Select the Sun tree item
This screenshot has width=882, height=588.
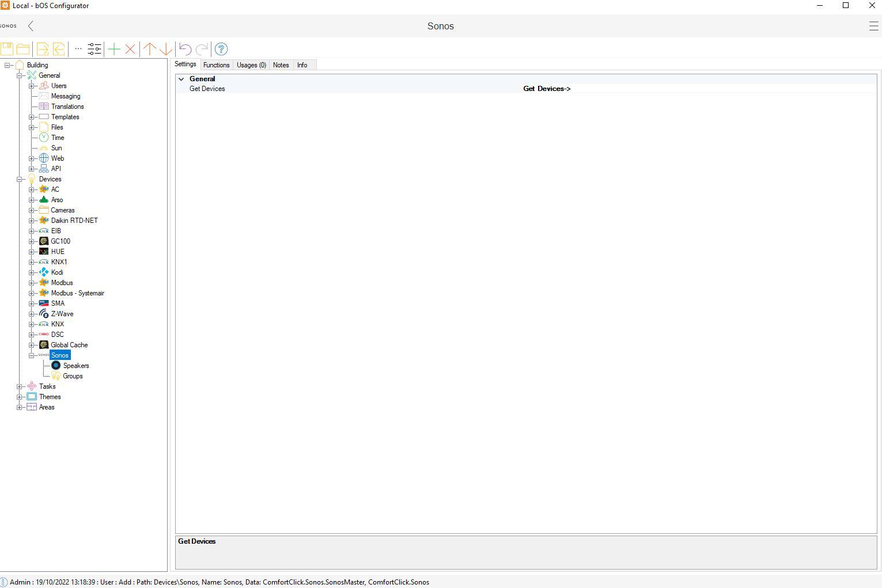56,148
